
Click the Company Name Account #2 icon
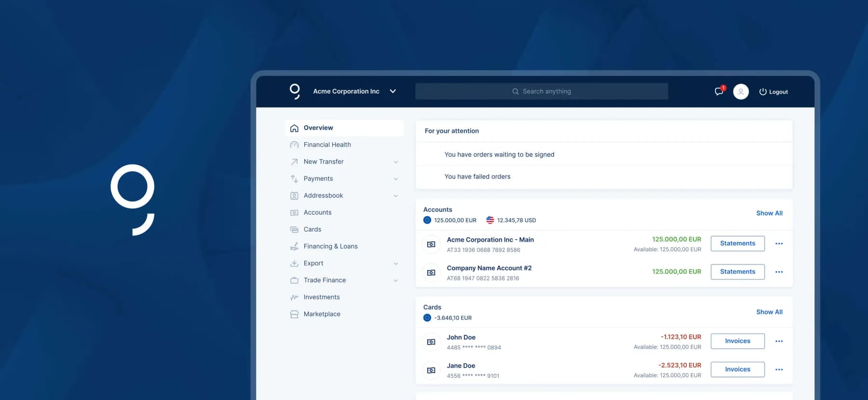point(431,273)
